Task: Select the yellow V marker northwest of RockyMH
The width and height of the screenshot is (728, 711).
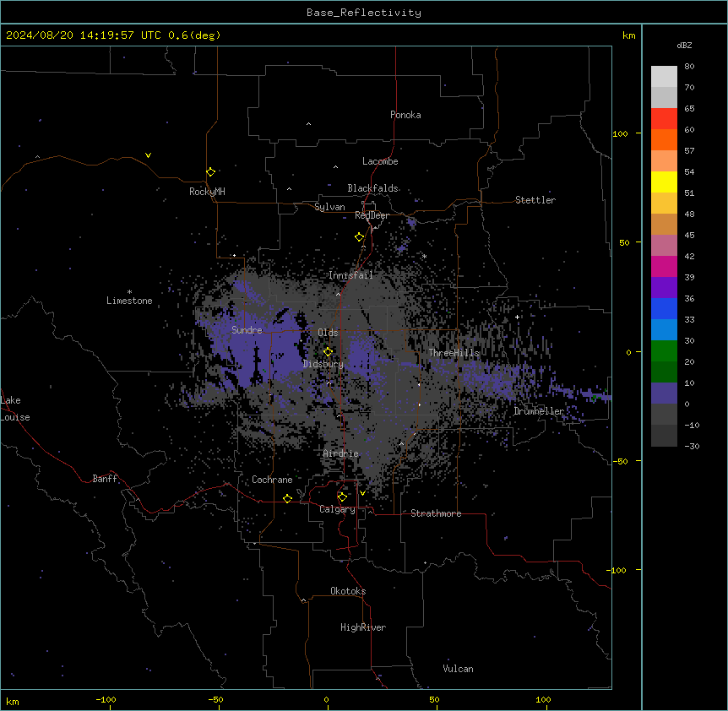Action: point(148,155)
